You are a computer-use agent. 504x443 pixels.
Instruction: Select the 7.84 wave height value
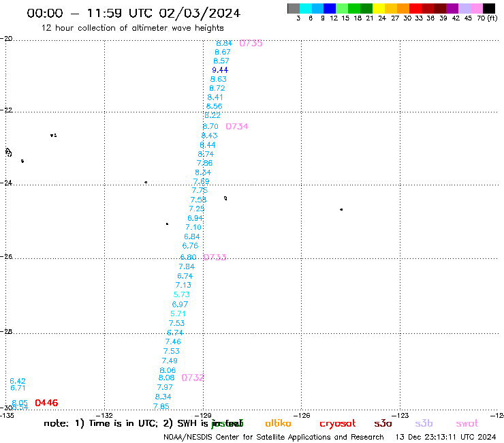[187, 266]
